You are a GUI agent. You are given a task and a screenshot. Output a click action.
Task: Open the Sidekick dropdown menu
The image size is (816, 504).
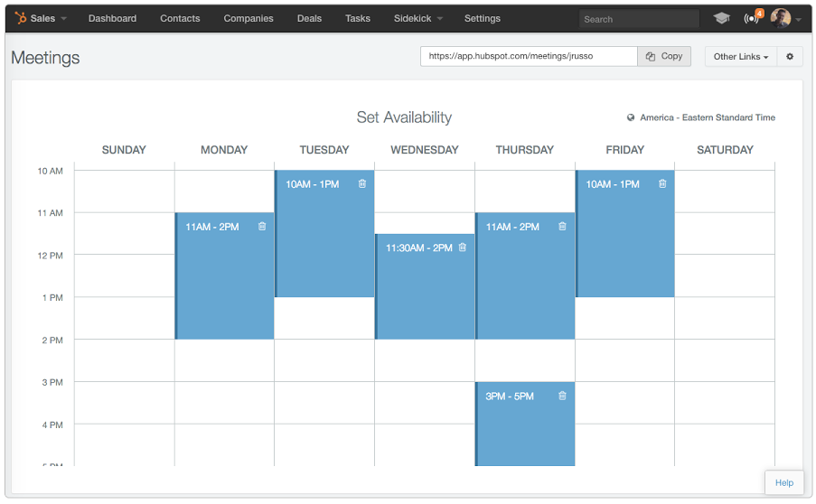click(418, 18)
